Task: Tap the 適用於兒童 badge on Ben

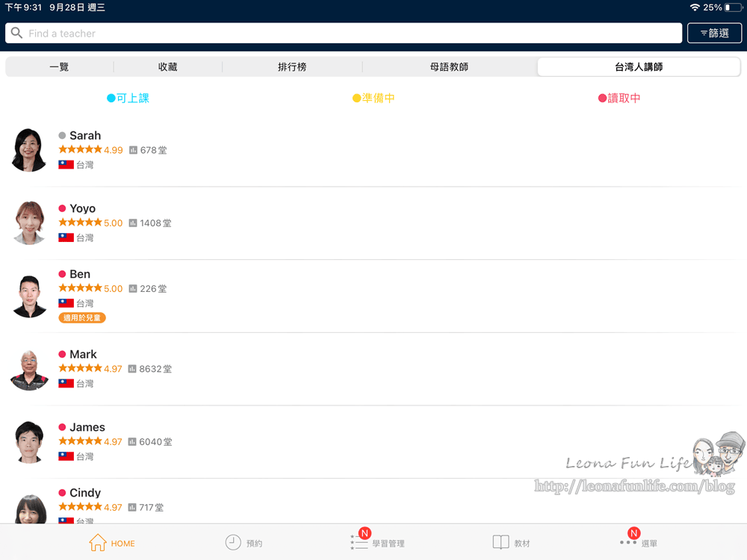Action: (x=82, y=318)
